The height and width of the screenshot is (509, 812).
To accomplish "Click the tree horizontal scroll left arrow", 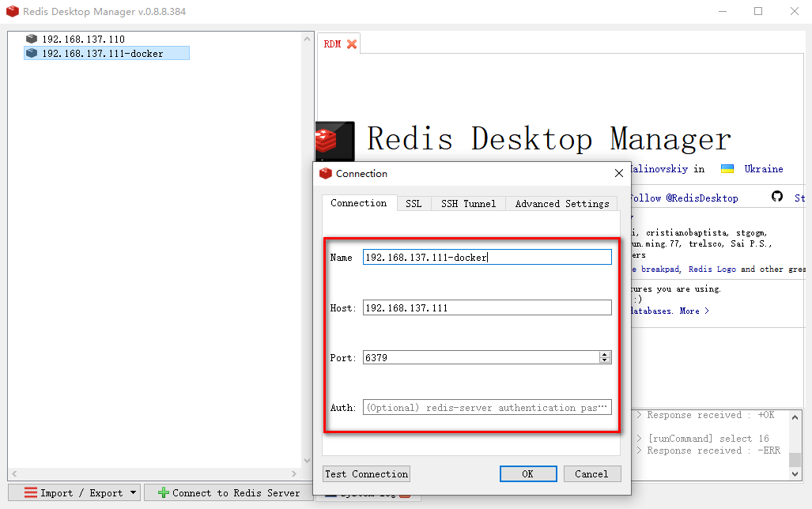I will point(14,473).
